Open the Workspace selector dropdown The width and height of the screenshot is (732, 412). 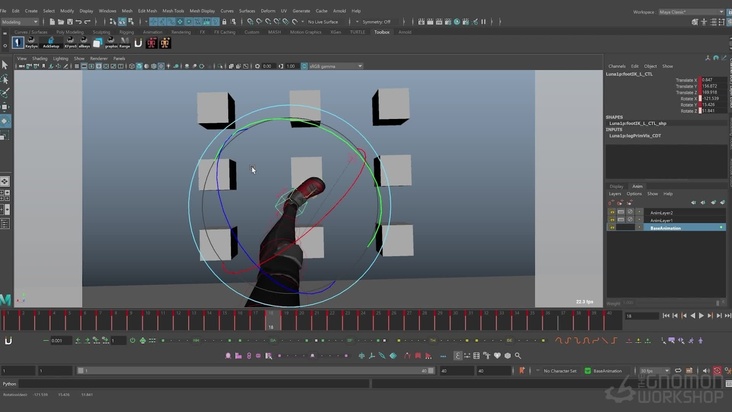pos(691,11)
